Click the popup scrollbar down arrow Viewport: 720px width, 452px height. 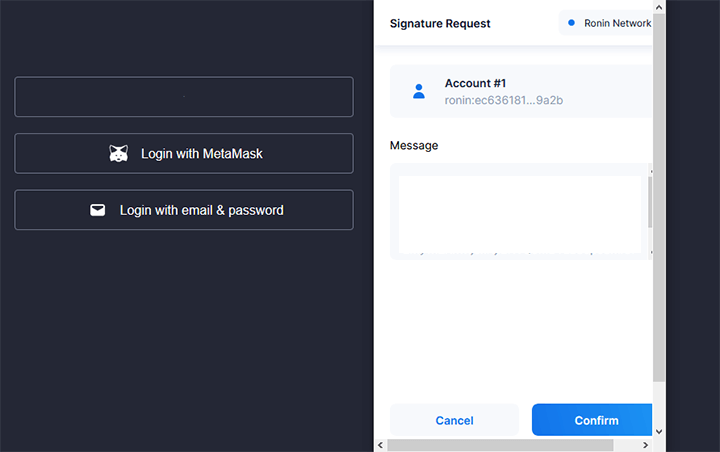[659, 431]
